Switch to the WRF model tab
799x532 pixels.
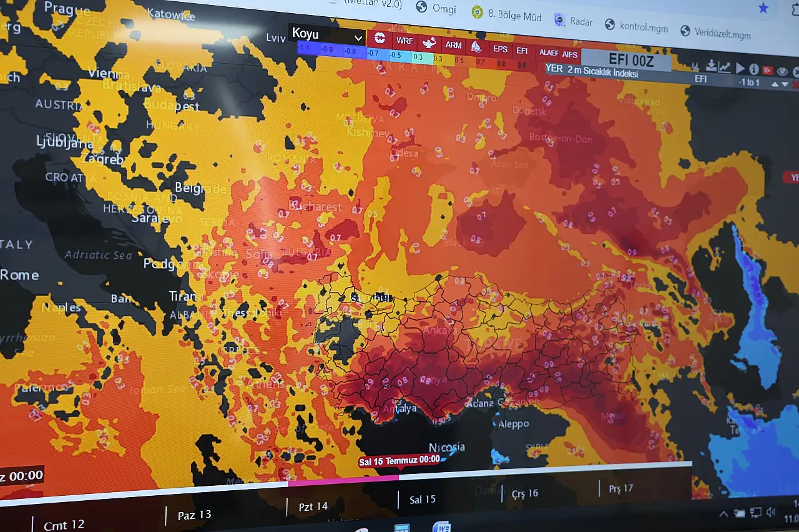404,41
